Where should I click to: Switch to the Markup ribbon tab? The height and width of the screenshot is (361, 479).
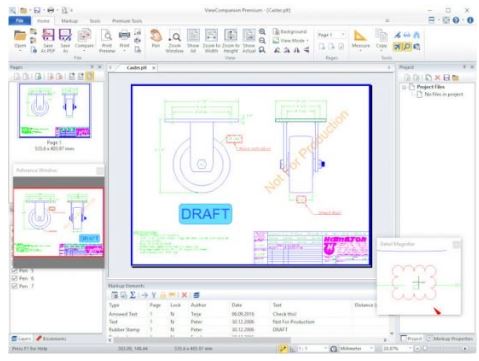pos(69,21)
